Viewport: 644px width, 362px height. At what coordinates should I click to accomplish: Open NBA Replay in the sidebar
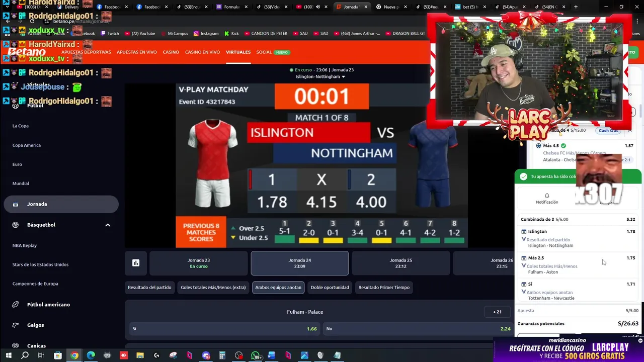click(25, 245)
